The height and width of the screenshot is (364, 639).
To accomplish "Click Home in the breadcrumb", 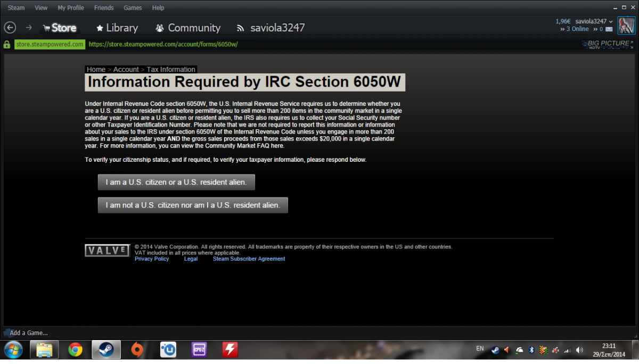I will tap(96, 69).
